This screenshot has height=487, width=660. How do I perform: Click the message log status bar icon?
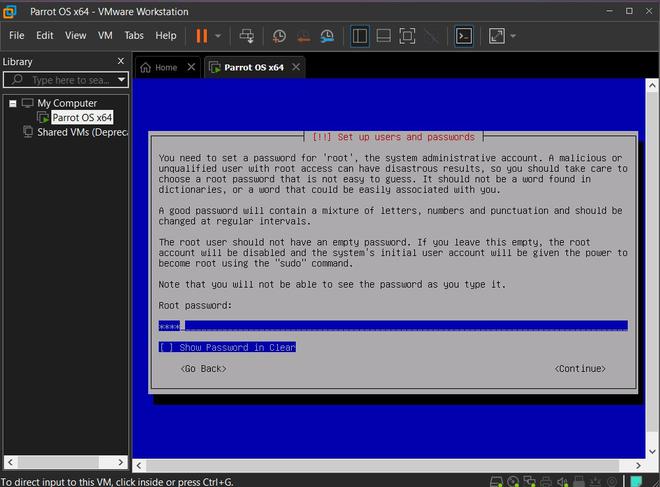pyautogui.click(x=636, y=481)
